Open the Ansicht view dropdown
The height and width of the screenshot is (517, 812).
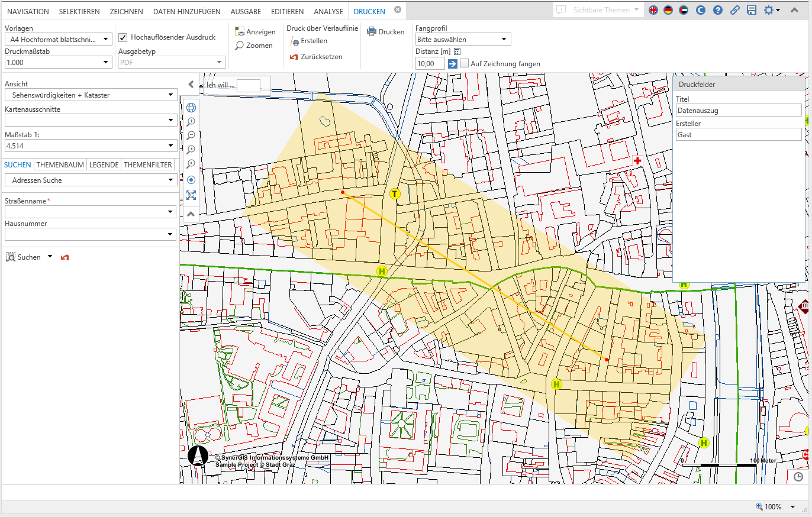91,95
